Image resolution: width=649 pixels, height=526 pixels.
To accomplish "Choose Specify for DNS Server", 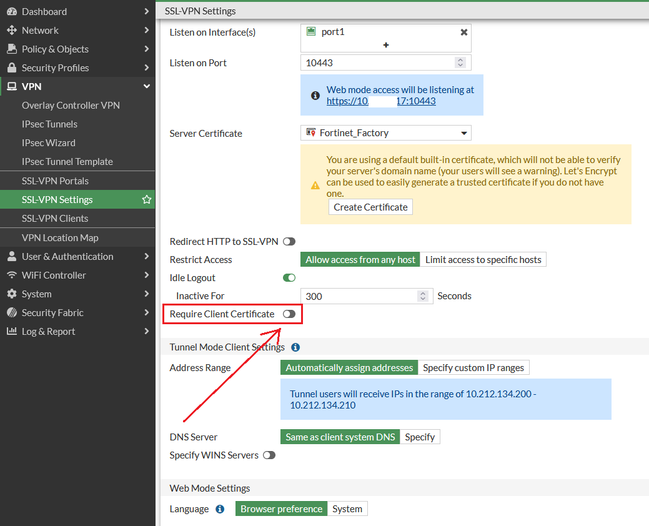I will 420,437.
